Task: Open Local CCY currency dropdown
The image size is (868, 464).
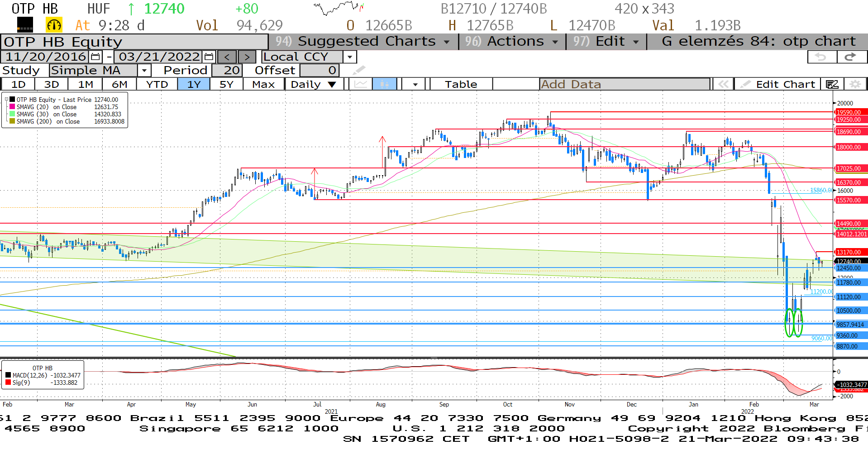Action: (349, 57)
